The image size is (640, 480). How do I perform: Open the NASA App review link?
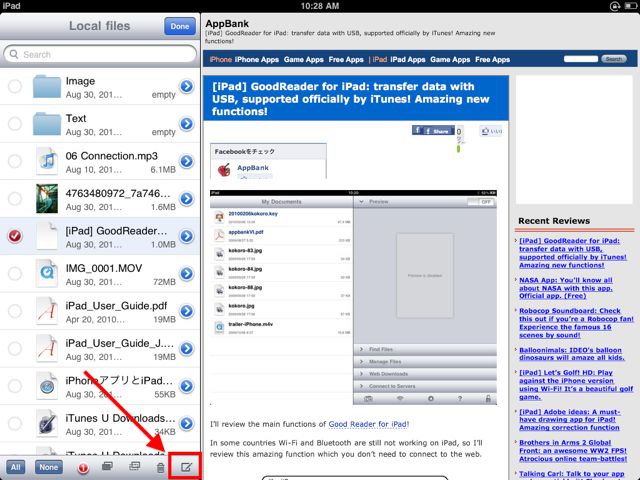(x=566, y=288)
